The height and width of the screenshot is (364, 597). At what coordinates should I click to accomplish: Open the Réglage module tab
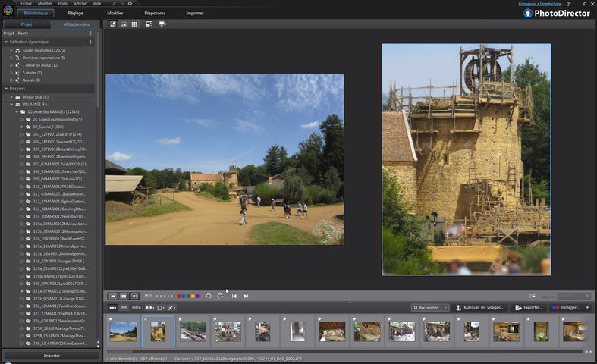76,13
